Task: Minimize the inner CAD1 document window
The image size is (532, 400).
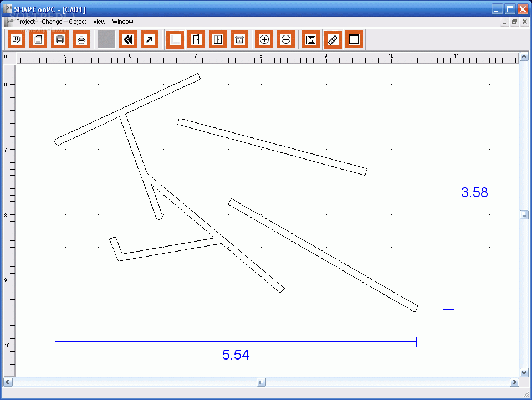Action: click(504, 22)
